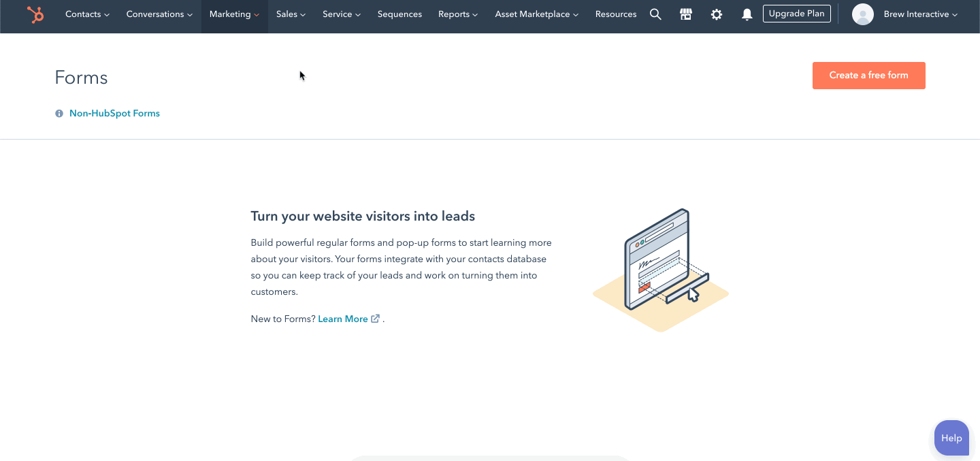Open the Settings gear icon
This screenshot has width=980, height=461.
coord(717,14)
